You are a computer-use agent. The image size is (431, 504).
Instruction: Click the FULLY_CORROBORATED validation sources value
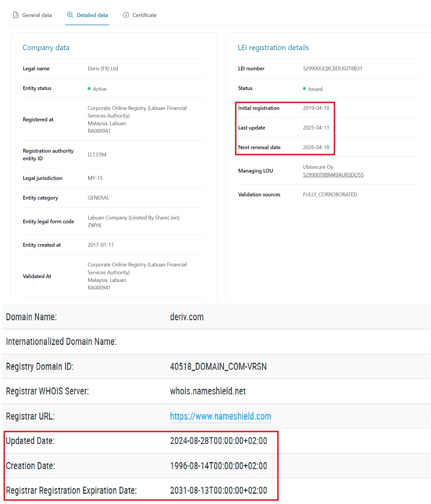pyautogui.click(x=330, y=195)
